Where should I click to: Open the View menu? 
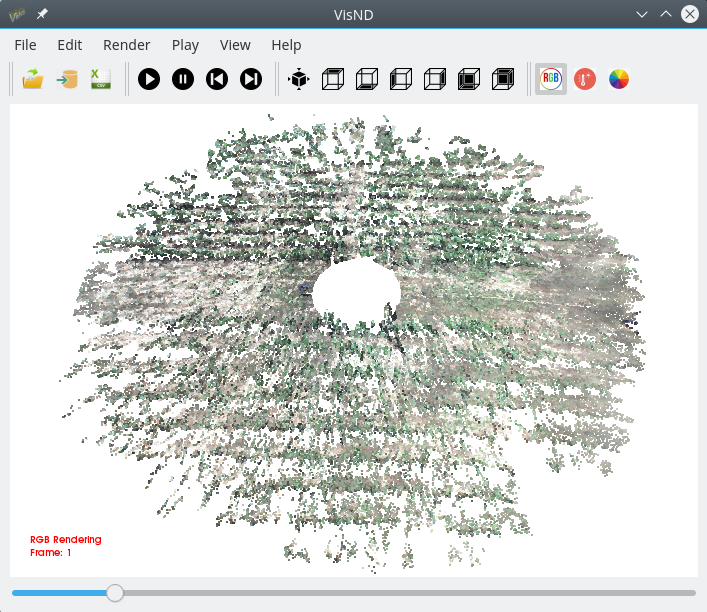tap(235, 45)
